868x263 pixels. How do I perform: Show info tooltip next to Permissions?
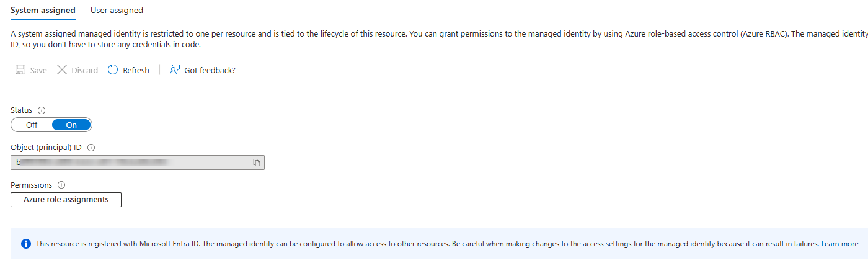click(x=61, y=185)
